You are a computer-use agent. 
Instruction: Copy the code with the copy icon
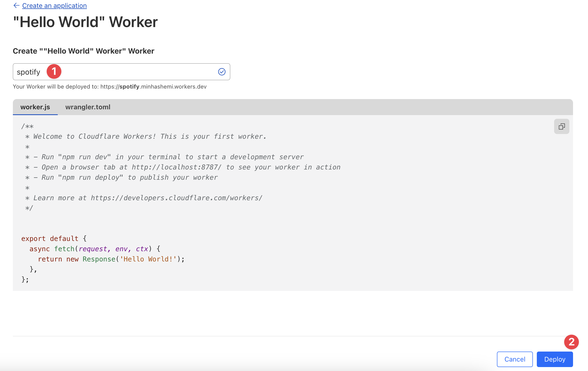[561, 126]
